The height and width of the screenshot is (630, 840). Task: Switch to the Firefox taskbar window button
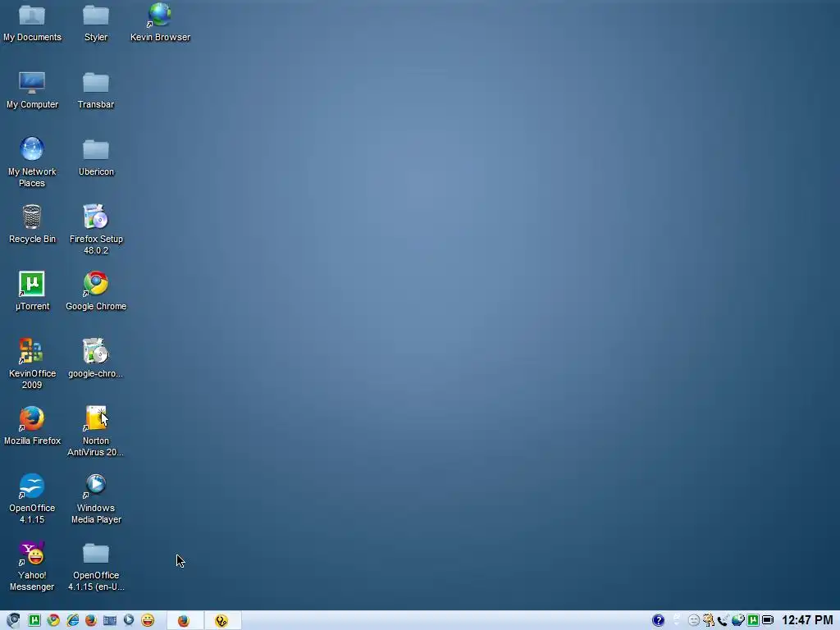185,620
